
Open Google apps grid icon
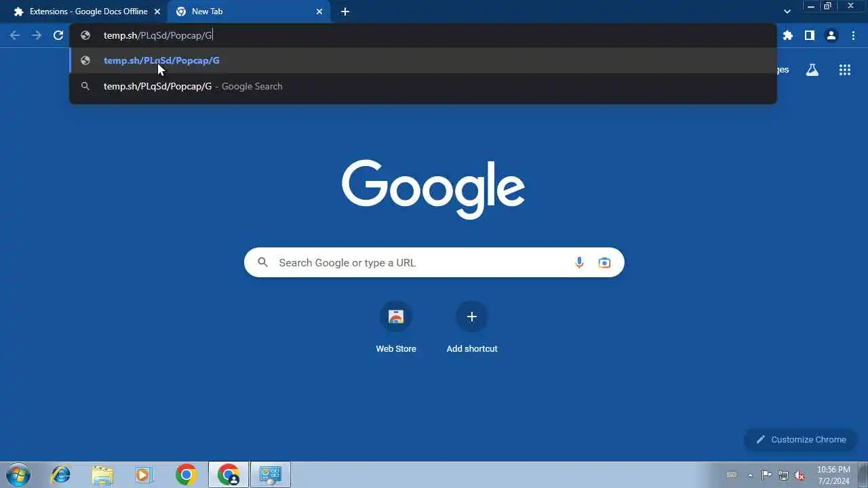coord(845,70)
